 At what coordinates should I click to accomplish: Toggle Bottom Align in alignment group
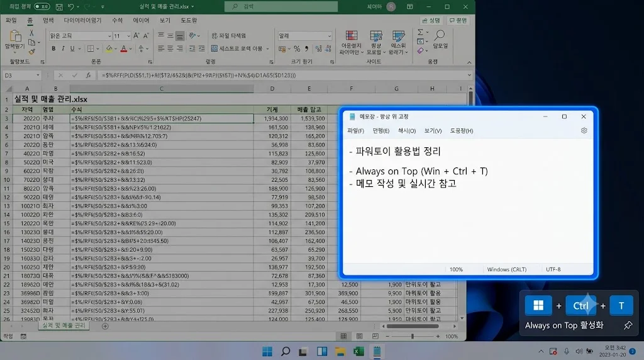[x=179, y=36]
